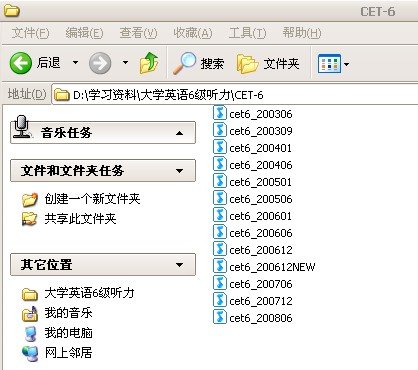Screen dimensions: 418x370
Task: Select the audio icon of cet6_200506
Action: coord(220,198)
